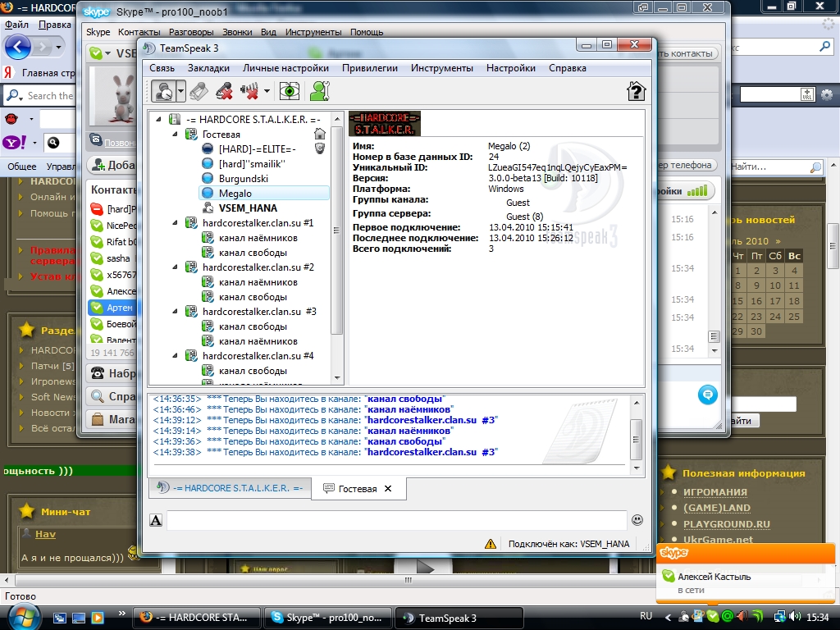Viewport: 840px width, 630px height.
Task: Open Привилегии menu
Action: [x=370, y=68]
